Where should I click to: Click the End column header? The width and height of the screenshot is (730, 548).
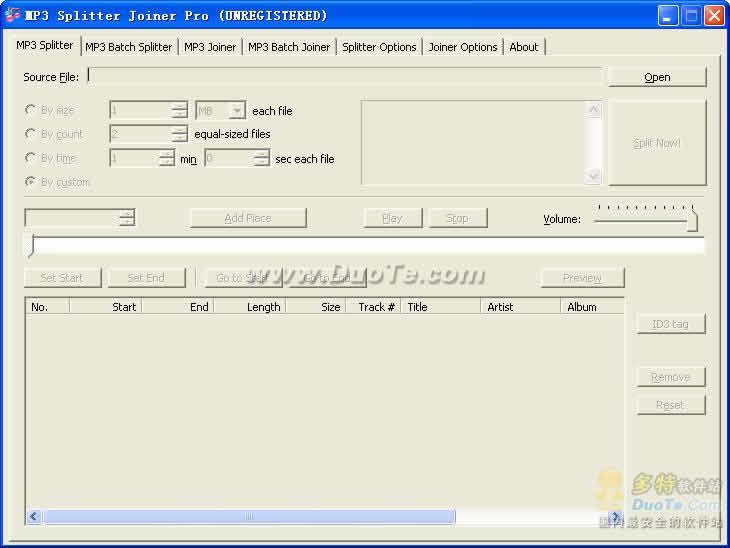click(178, 307)
